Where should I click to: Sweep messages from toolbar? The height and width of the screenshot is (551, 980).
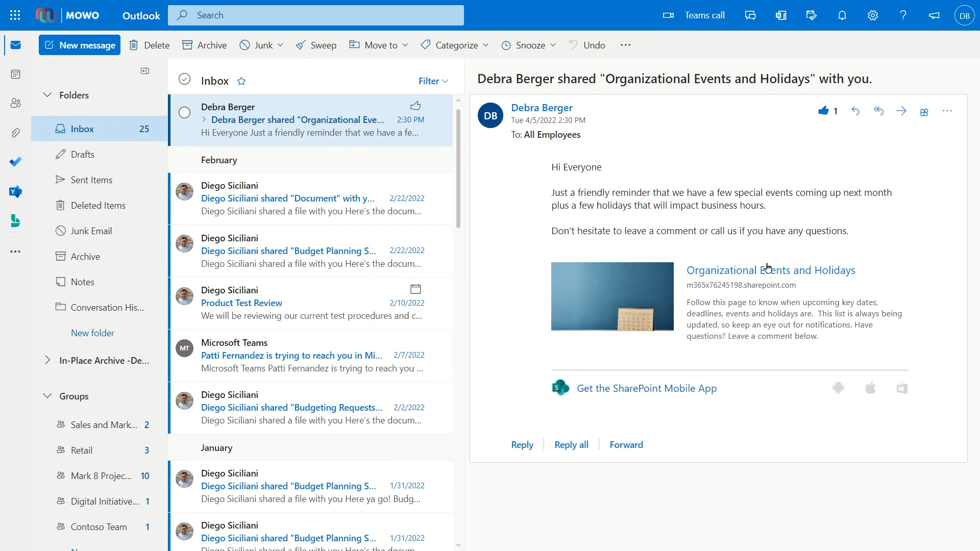316,45
